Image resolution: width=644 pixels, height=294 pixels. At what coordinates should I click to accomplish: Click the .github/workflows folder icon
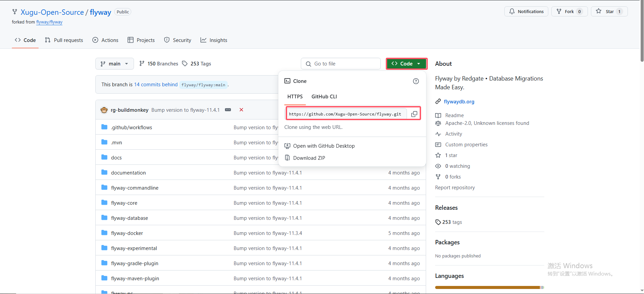104,127
